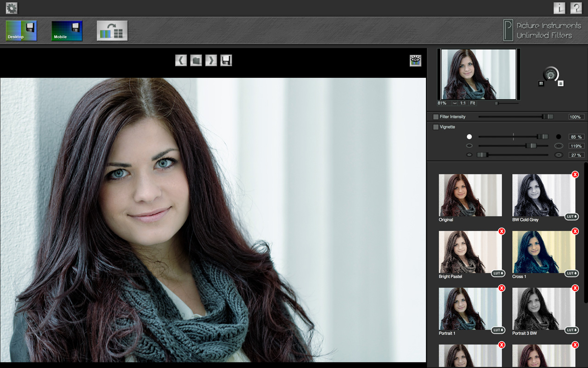Click the info button
The width and height of the screenshot is (588, 368).
pyautogui.click(x=559, y=8)
